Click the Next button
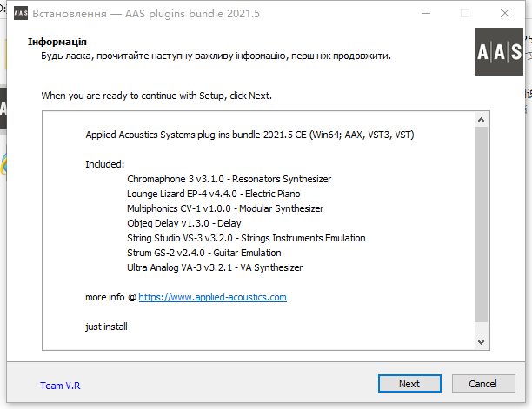532x409 pixels. click(409, 383)
